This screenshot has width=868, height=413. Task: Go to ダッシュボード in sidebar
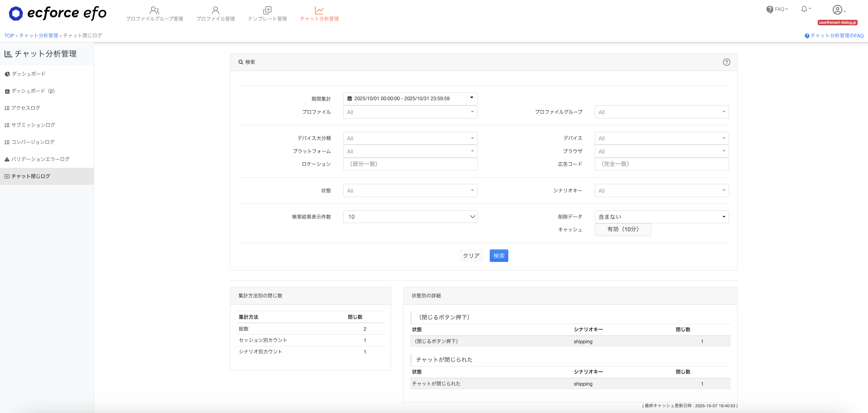[x=28, y=74]
